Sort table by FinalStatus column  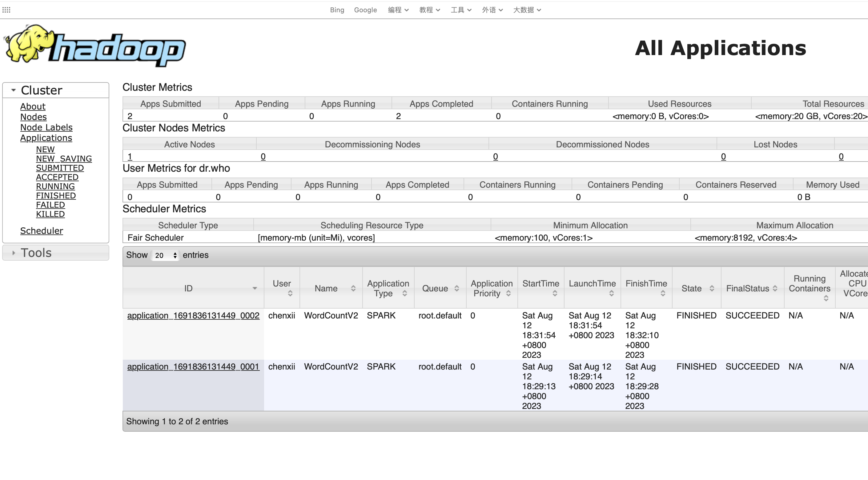(x=775, y=288)
